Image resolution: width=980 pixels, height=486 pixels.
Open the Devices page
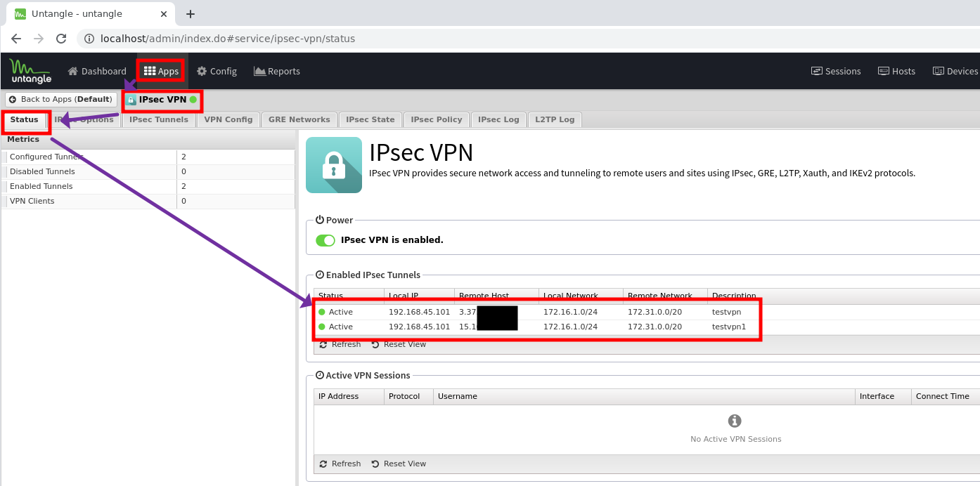click(x=955, y=71)
